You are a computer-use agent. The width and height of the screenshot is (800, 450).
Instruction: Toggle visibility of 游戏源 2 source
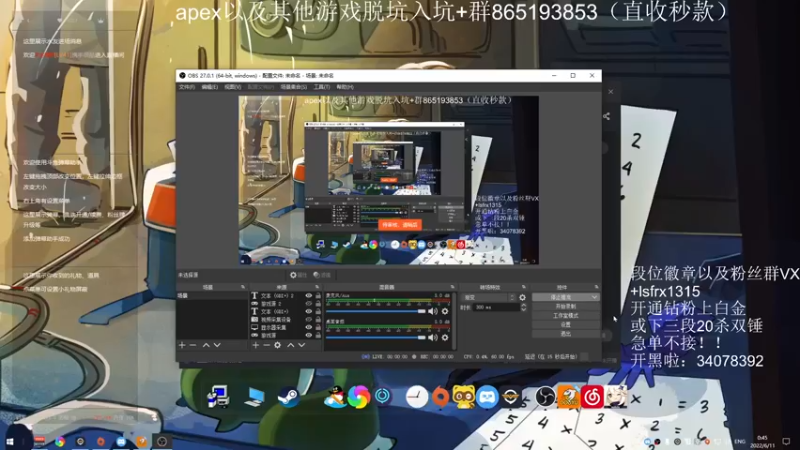click(x=309, y=304)
